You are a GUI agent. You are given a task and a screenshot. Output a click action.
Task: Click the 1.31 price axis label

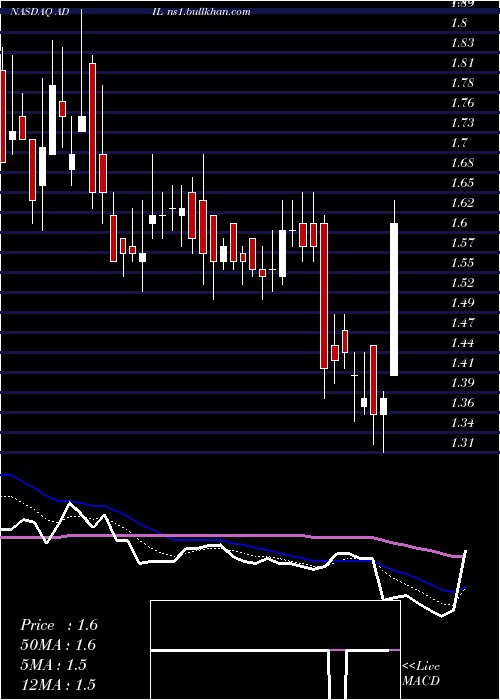coord(462,443)
